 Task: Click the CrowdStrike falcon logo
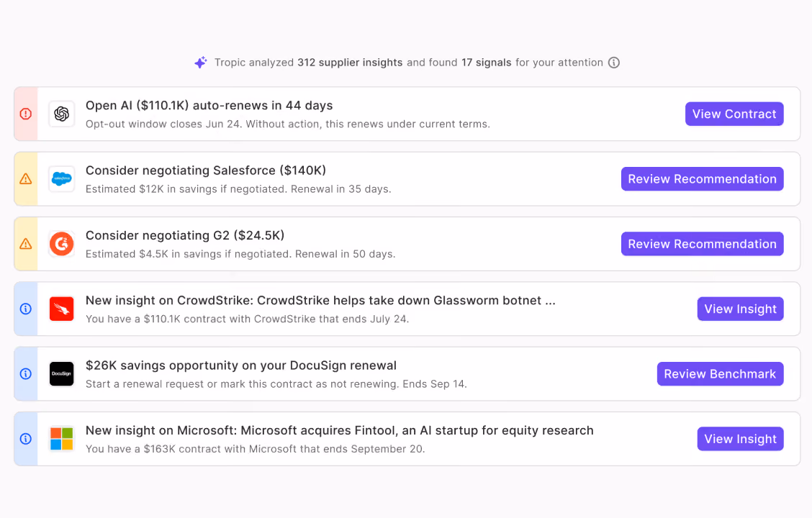tap(62, 309)
